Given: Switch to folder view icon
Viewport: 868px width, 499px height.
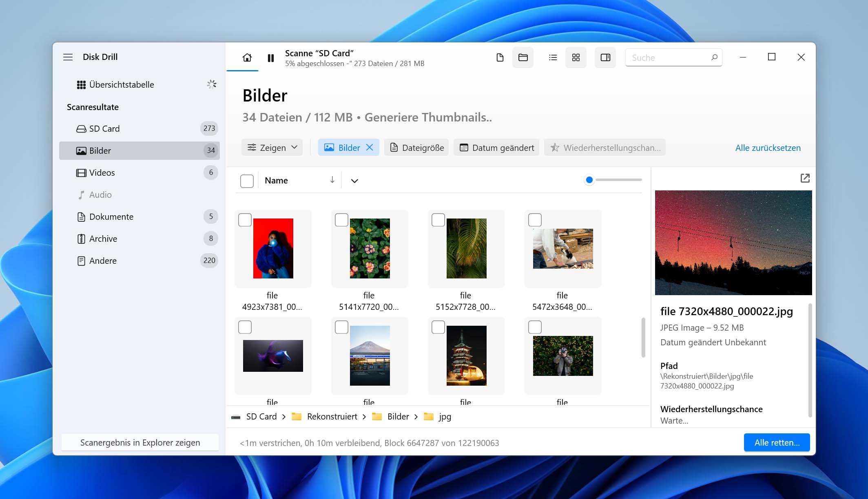Looking at the screenshot, I should tap(523, 57).
